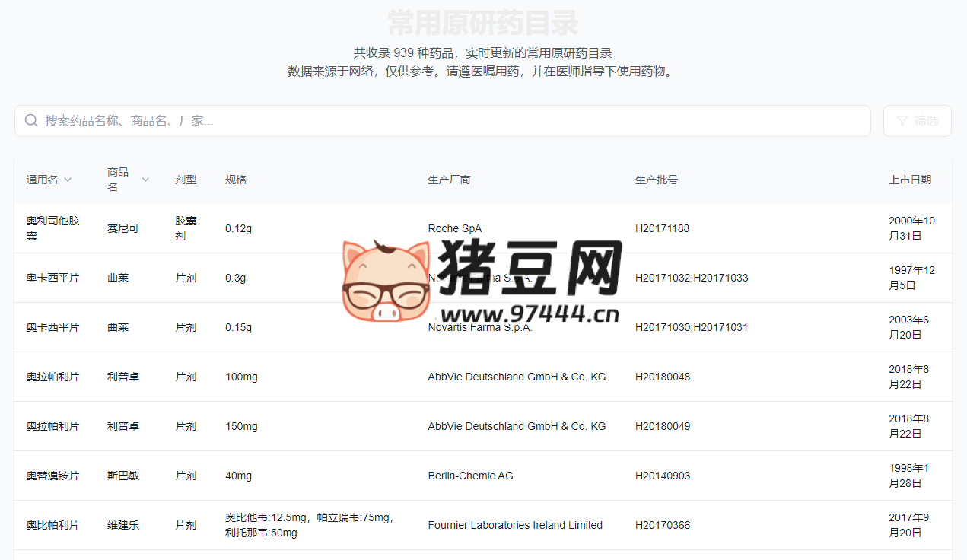Click the trade name 曲莱
The height and width of the screenshot is (560, 967).
[x=118, y=277]
